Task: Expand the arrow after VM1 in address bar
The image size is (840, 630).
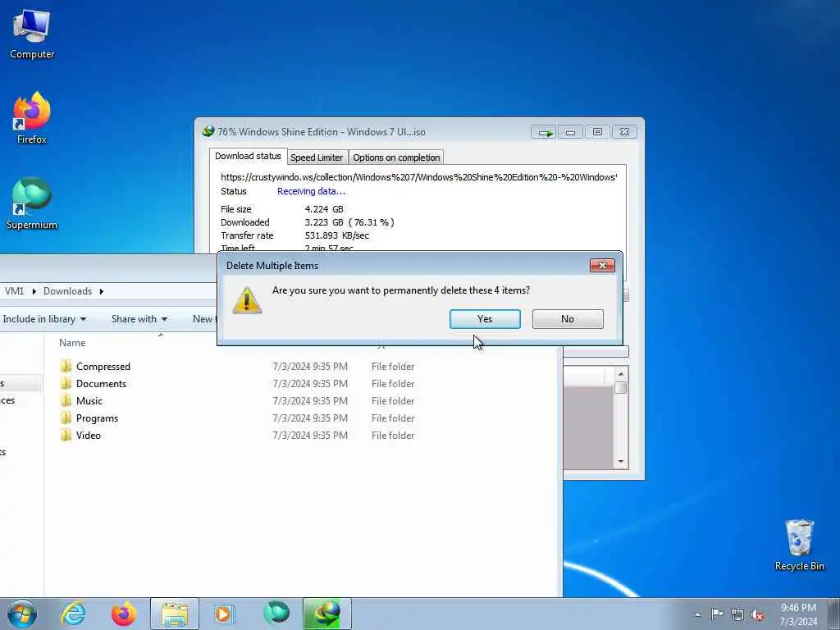Action: tap(34, 291)
